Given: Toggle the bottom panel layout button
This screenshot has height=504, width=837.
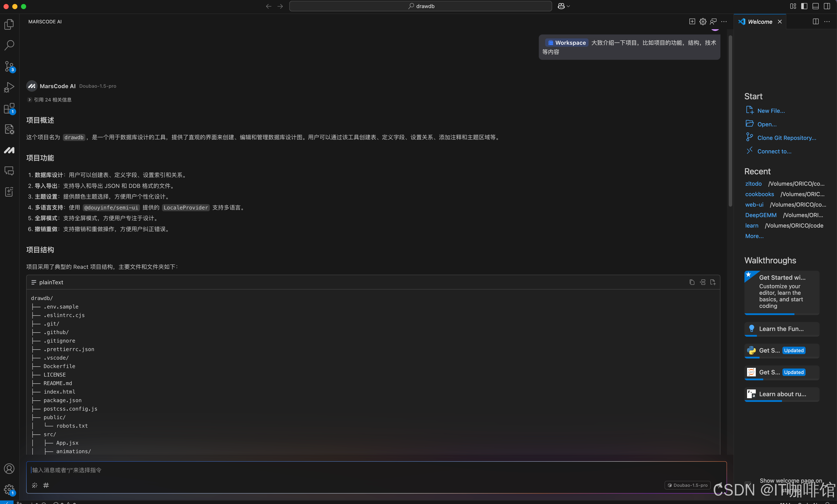Looking at the screenshot, I should 815,6.
